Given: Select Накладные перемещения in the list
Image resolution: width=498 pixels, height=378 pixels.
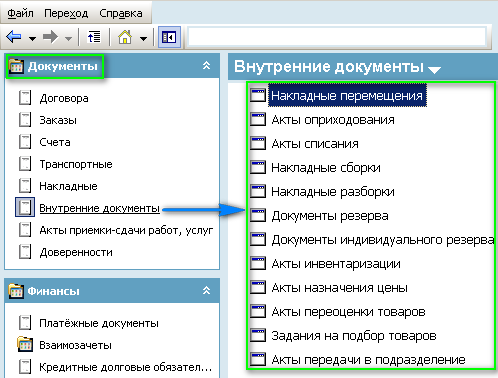Looking at the screenshot, I should (347, 96).
